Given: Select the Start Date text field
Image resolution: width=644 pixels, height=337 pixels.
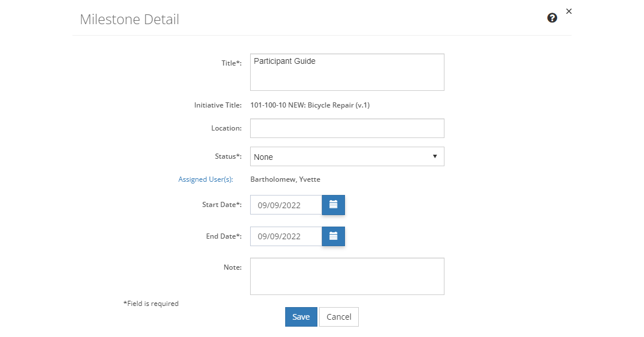Looking at the screenshot, I should (286, 205).
